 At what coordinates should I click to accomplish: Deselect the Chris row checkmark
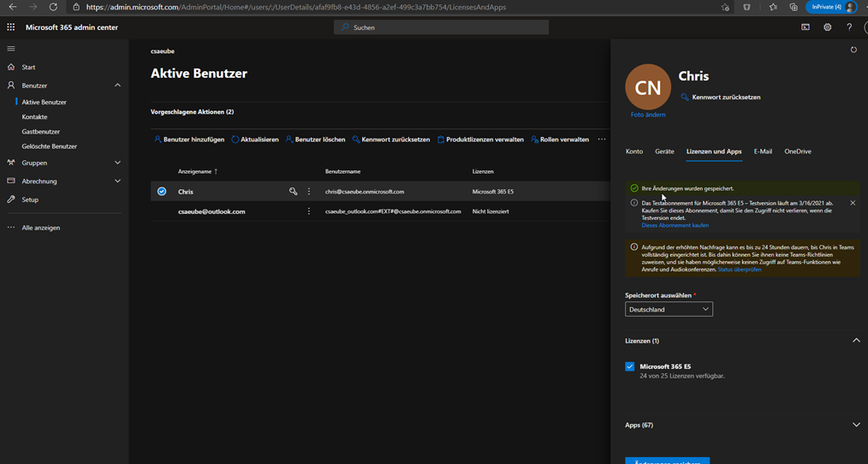162,192
